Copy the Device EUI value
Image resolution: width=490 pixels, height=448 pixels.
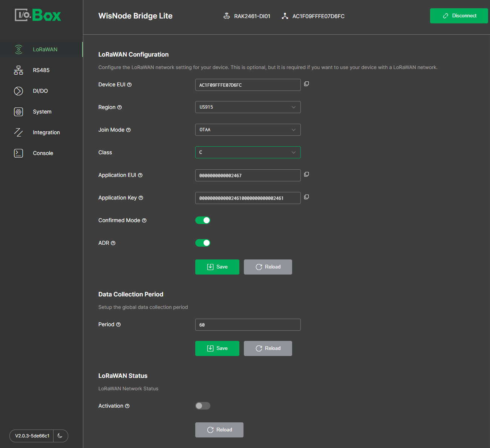(306, 84)
